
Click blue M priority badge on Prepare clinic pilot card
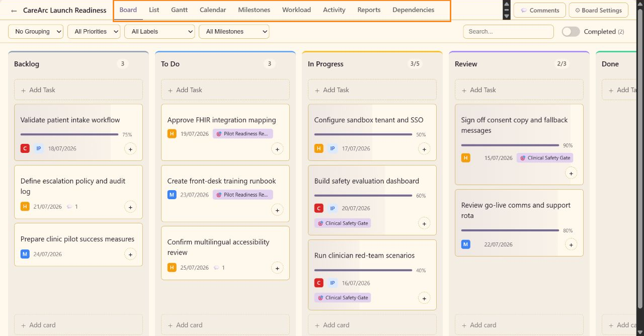point(25,254)
